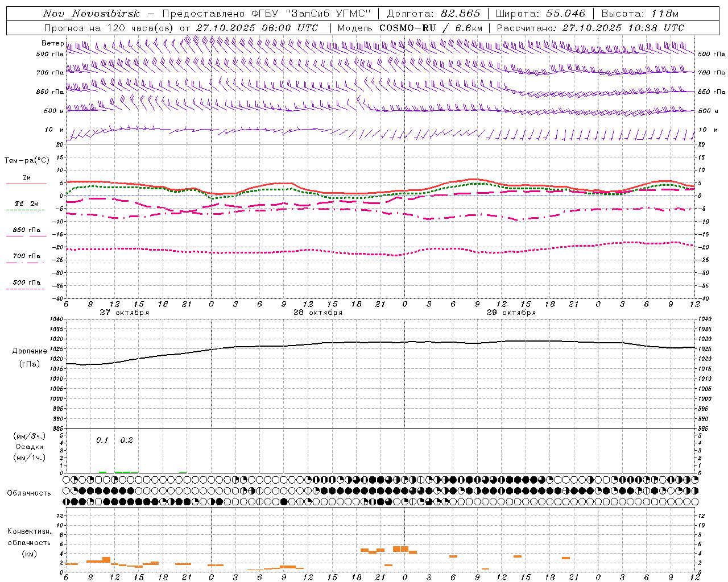The image size is (728, 582).
Task: Click the dash-dot 700 гПа legend line
Action: click(x=25, y=263)
